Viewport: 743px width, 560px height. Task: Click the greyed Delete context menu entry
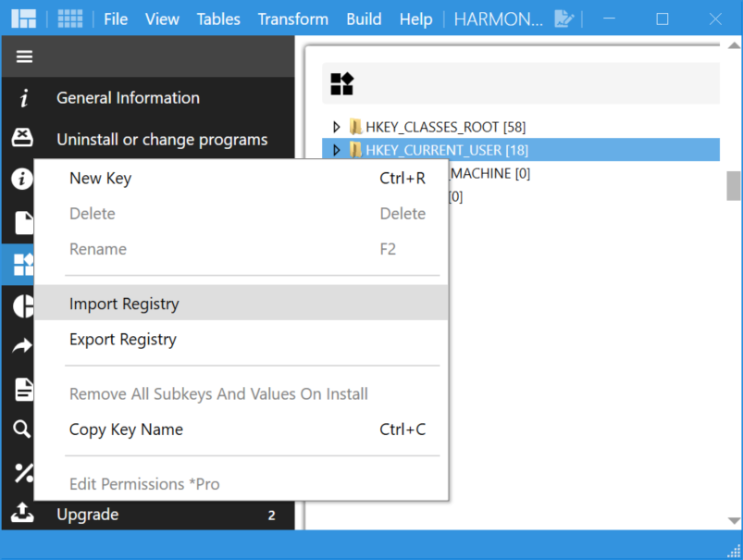241,214
